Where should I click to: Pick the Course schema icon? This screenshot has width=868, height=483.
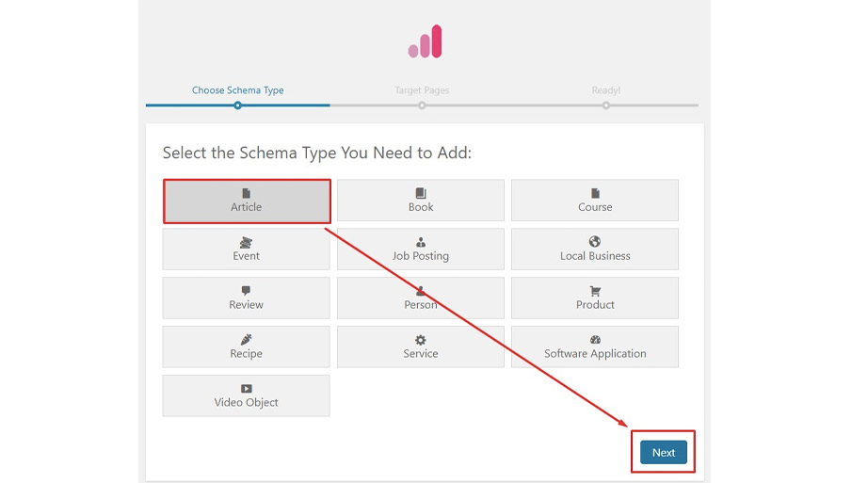pyautogui.click(x=595, y=193)
